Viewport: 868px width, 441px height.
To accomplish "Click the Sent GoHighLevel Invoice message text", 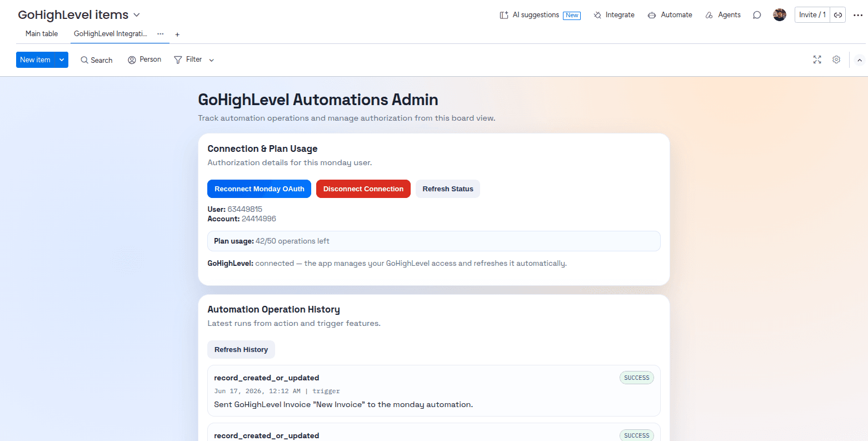I will point(343,405).
